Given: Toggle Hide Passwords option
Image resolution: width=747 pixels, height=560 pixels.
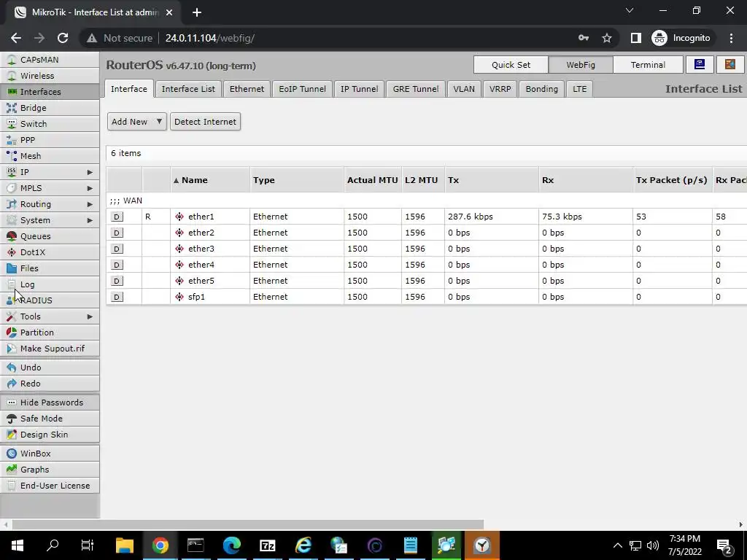Looking at the screenshot, I should 50,402.
